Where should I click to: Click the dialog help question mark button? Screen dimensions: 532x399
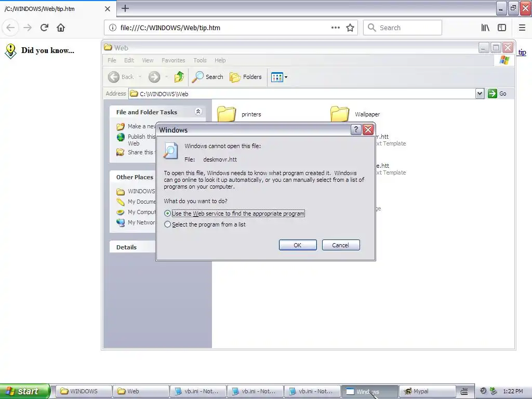point(355,129)
